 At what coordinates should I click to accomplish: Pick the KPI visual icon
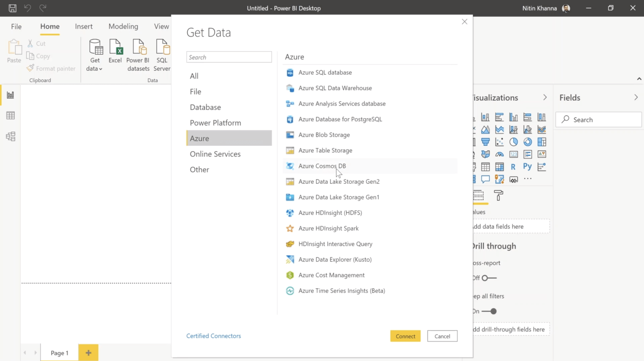tap(542, 154)
